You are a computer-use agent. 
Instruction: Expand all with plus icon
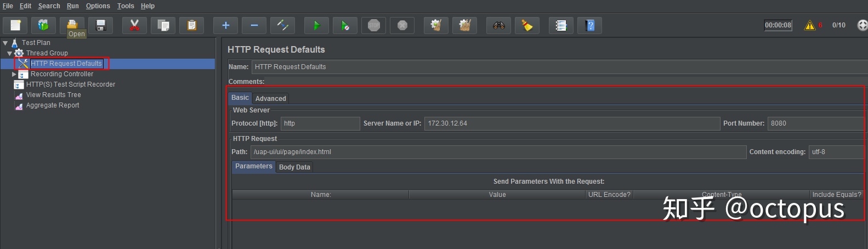(225, 25)
